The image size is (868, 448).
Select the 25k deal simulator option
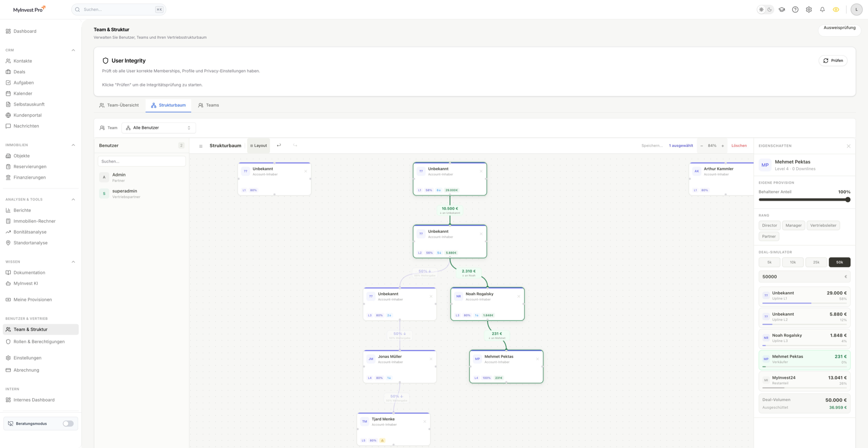(x=816, y=262)
